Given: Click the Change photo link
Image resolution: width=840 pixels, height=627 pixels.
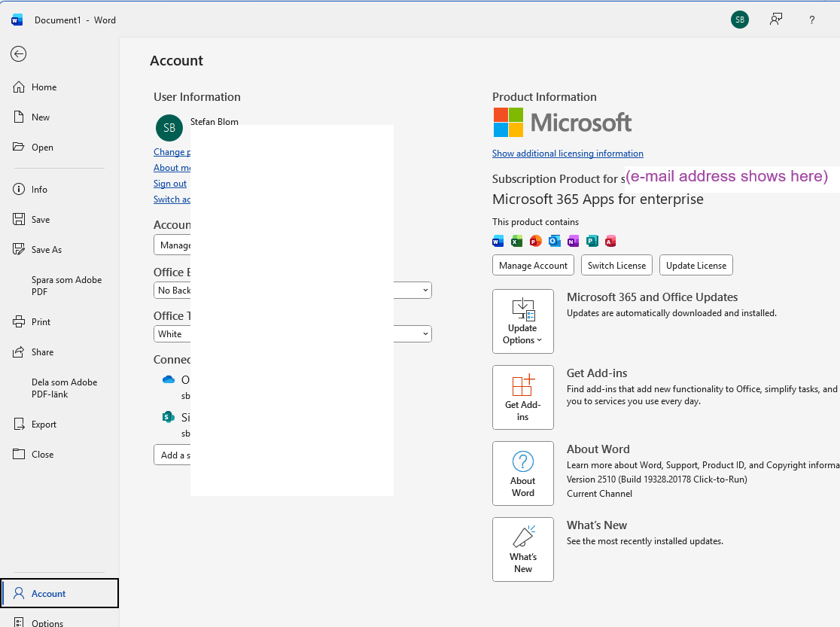Looking at the screenshot, I should (x=172, y=152).
